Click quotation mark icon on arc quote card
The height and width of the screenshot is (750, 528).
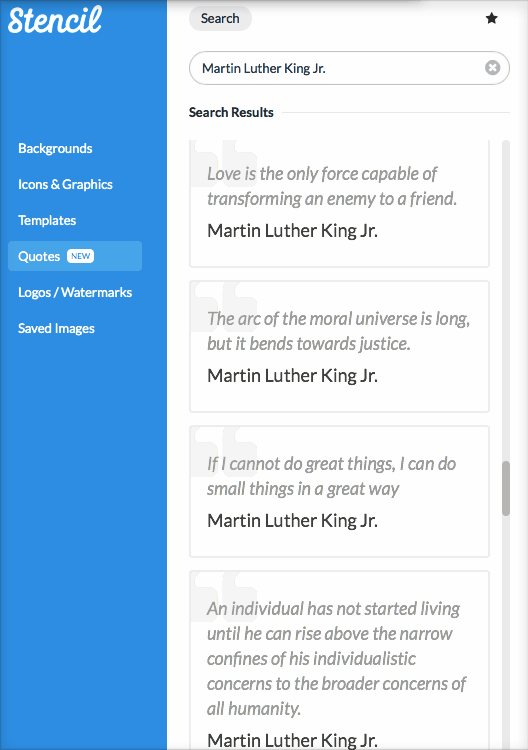[x=225, y=308]
